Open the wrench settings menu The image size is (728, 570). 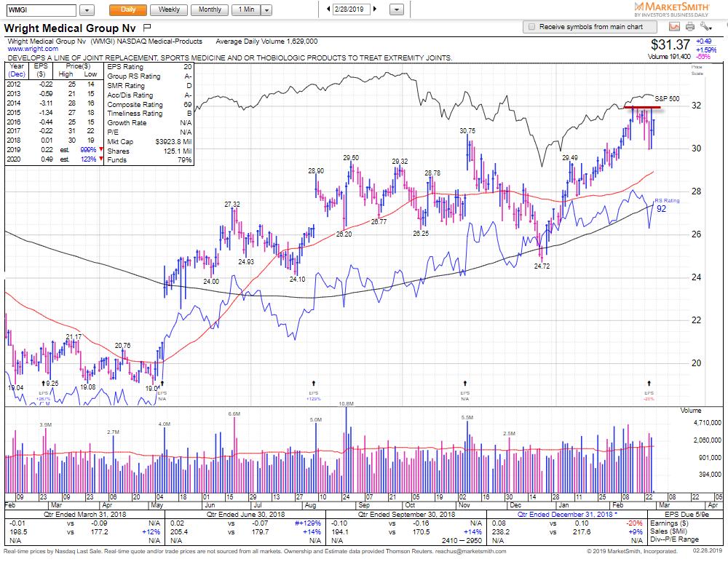pos(705,27)
